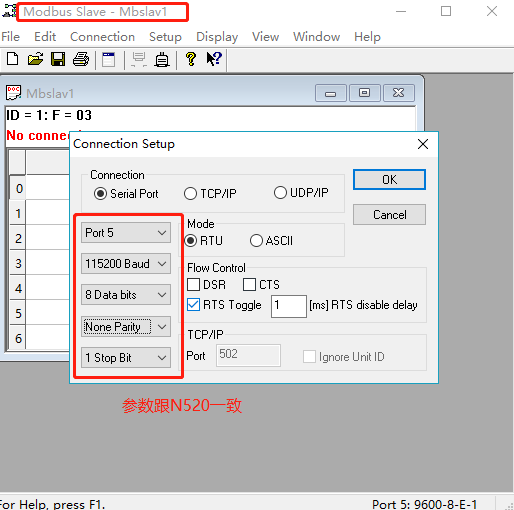Viewport: 514px width, 510px height.
Task: Uncheck the RTS Toggle checkbox
Action: [x=193, y=305]
